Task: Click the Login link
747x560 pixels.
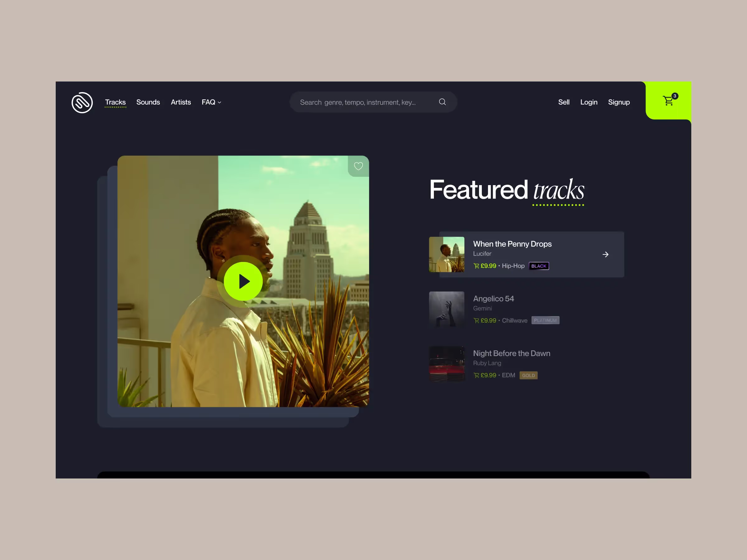Action: (x=589, y=102)
